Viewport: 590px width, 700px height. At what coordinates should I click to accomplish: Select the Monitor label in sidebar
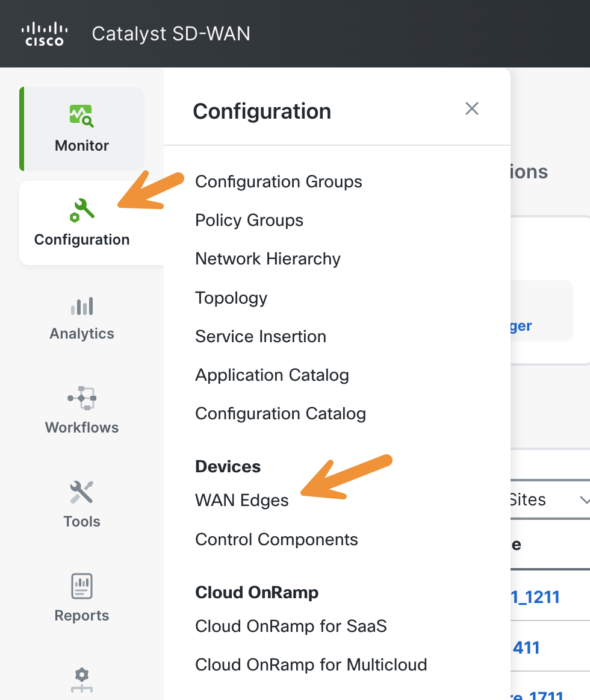[x=82, y=146]
